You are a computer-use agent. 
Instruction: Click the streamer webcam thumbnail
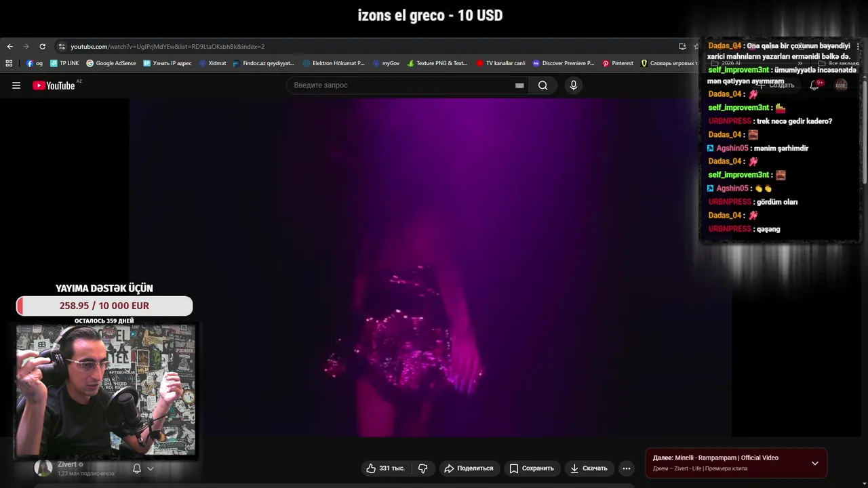pos(106,390)
